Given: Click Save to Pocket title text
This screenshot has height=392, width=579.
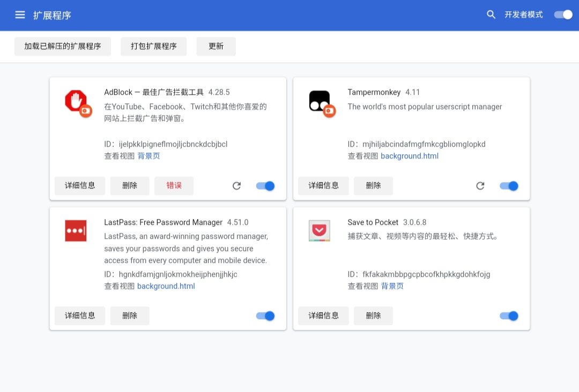Looking at the screenshot, I should pyautogui.click(x=373, y=222).
